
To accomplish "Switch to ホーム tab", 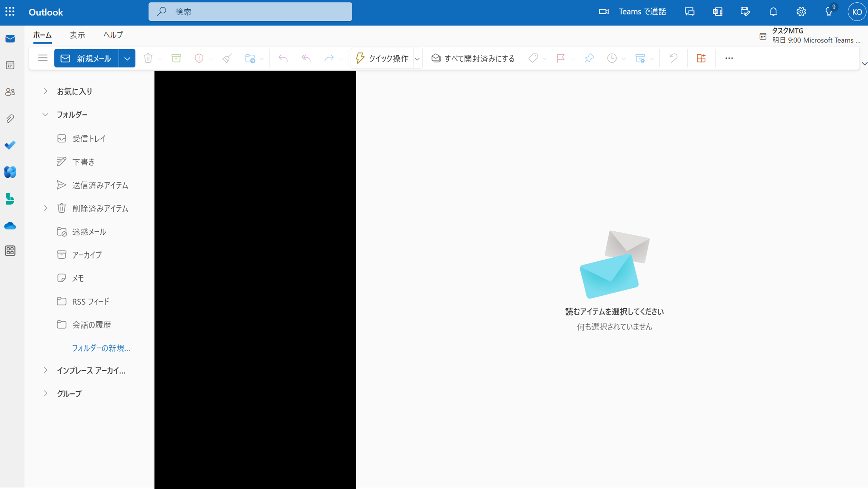I will tap(42, 35).
